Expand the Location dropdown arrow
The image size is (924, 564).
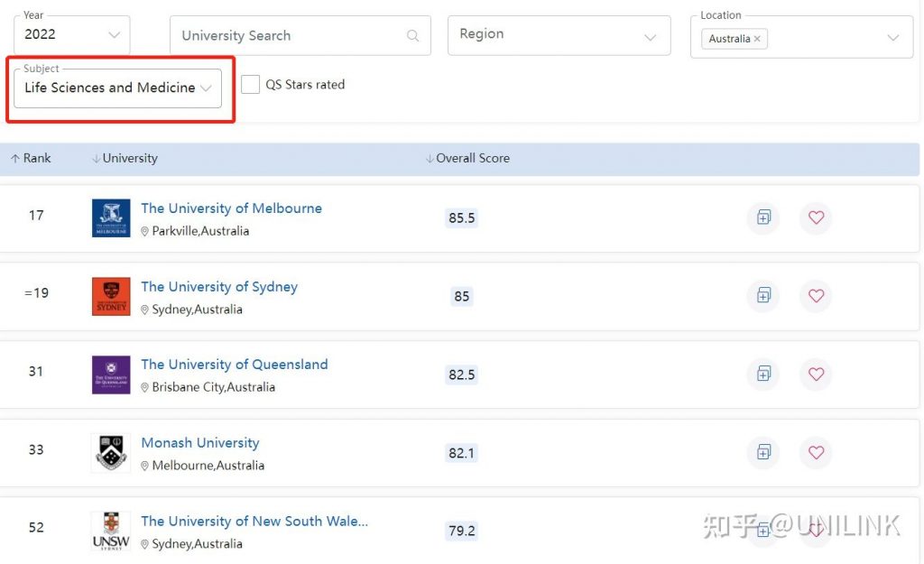[x=893, y=38]
